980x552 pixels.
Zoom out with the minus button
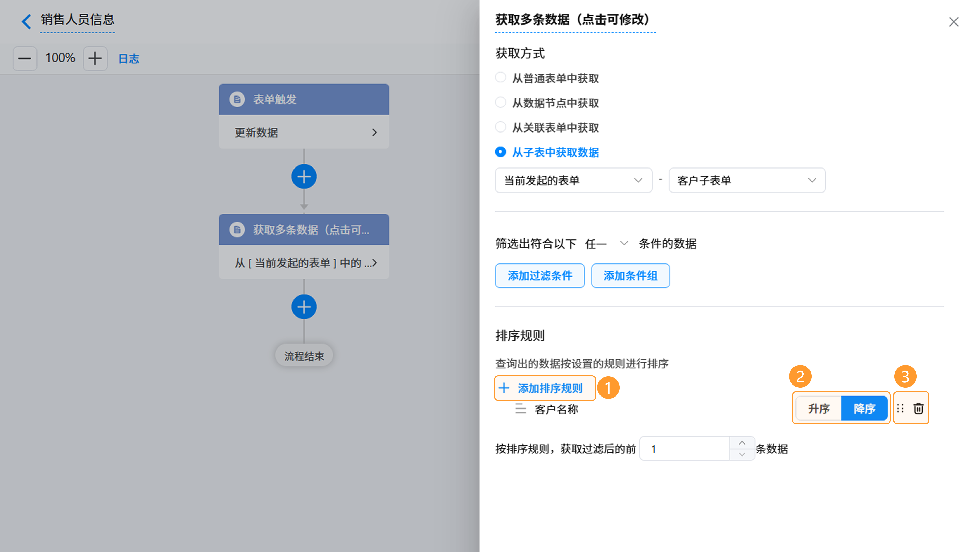click(x=25, y=59)
